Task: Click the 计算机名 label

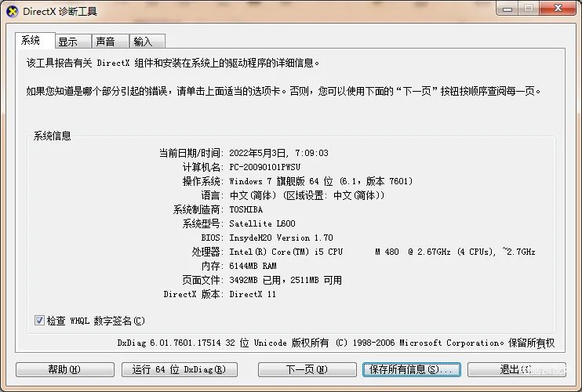Action: (x=203, y=167)
